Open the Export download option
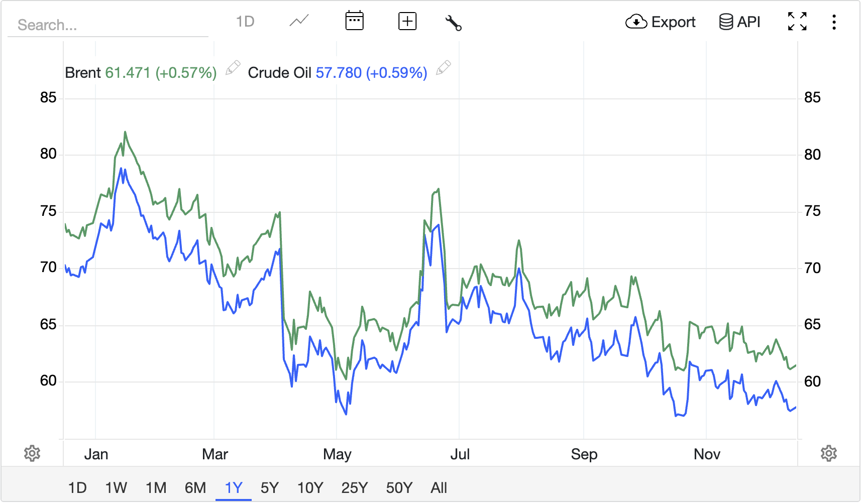 coord(661,22)
